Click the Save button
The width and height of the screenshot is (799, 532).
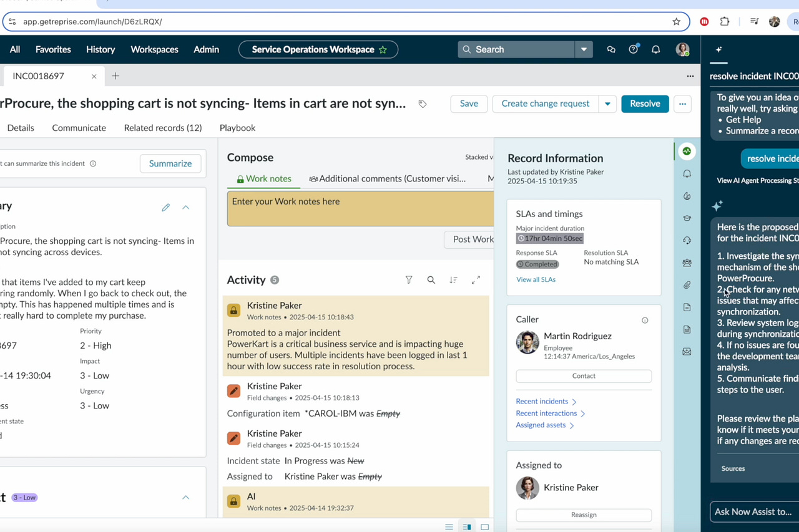469,104
